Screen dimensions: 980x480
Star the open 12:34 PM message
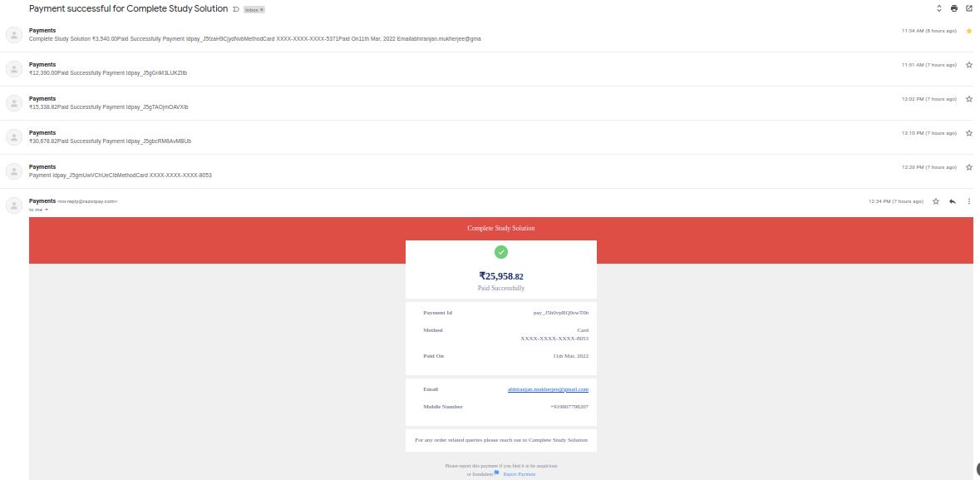click(936, 201)
